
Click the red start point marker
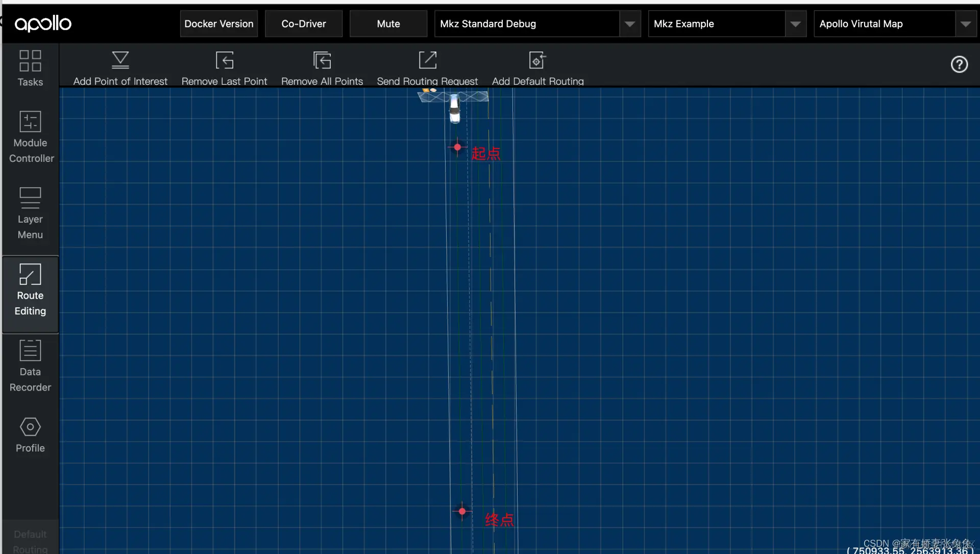click(457, 147)
